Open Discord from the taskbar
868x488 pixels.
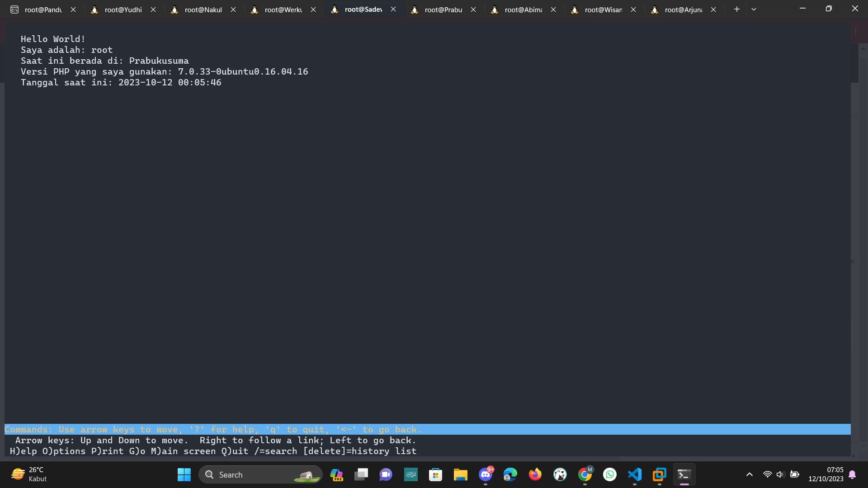486,474
